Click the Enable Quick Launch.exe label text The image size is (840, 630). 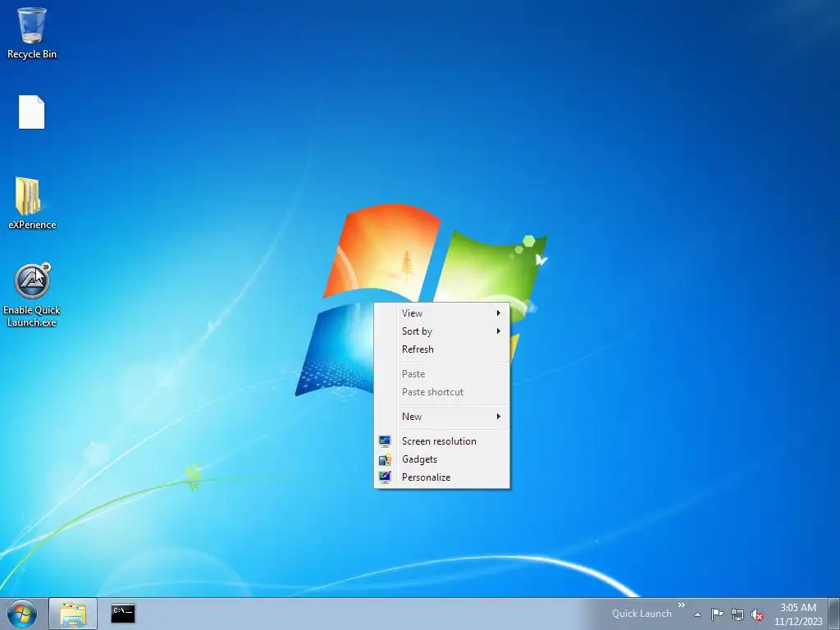tap(32, 316)
